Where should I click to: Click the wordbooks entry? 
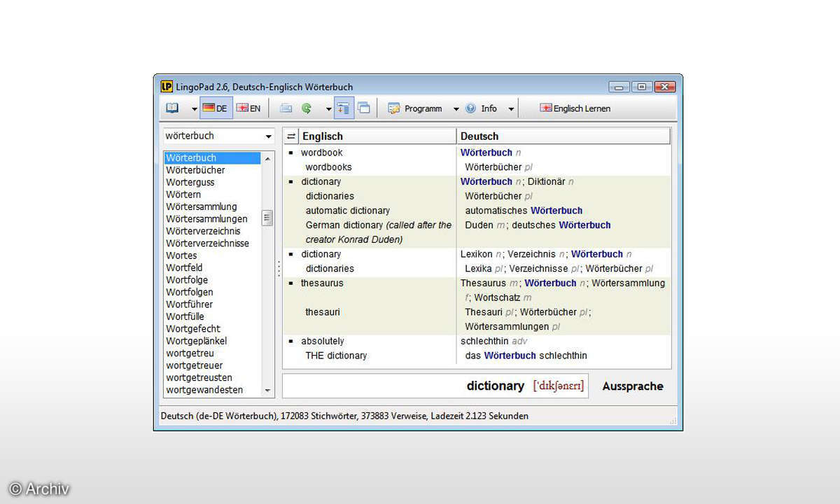329,167
